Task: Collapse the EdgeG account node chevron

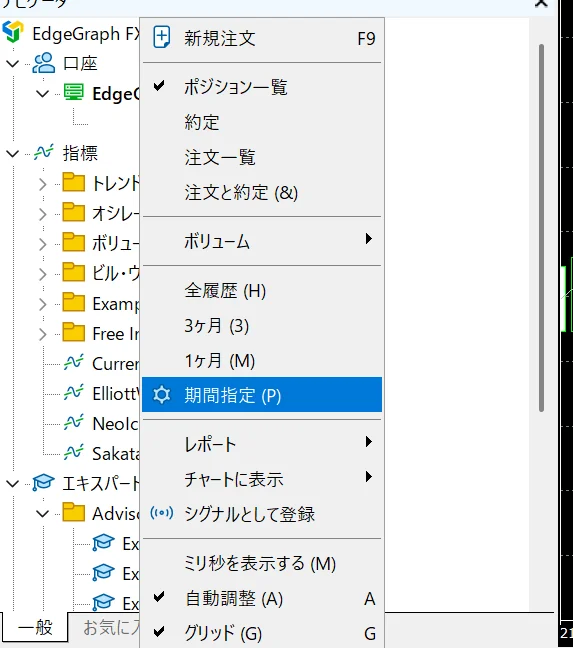Action: [43, 94]
